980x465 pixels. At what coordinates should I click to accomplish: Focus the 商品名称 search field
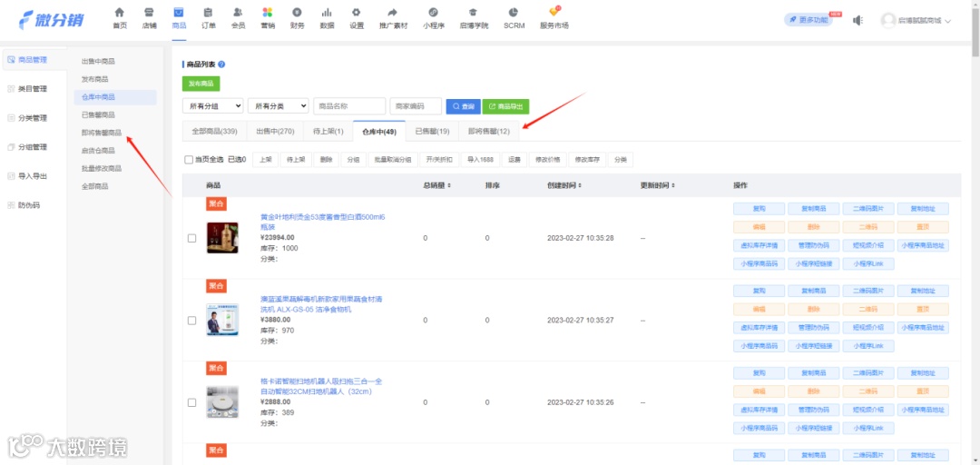click(349, 106)
